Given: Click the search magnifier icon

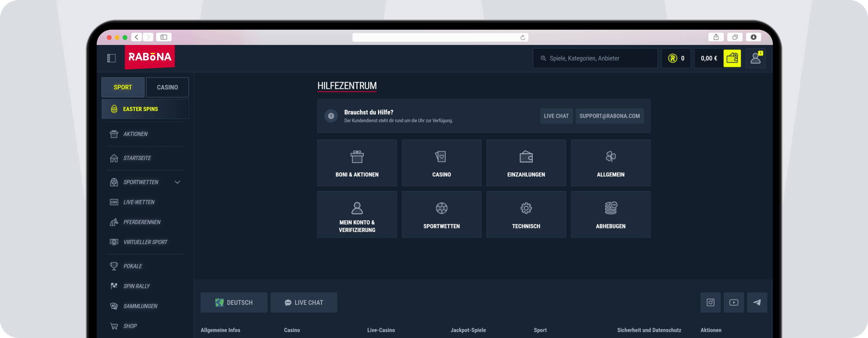Looking at the screenshot, I should (x=543, y=58).
